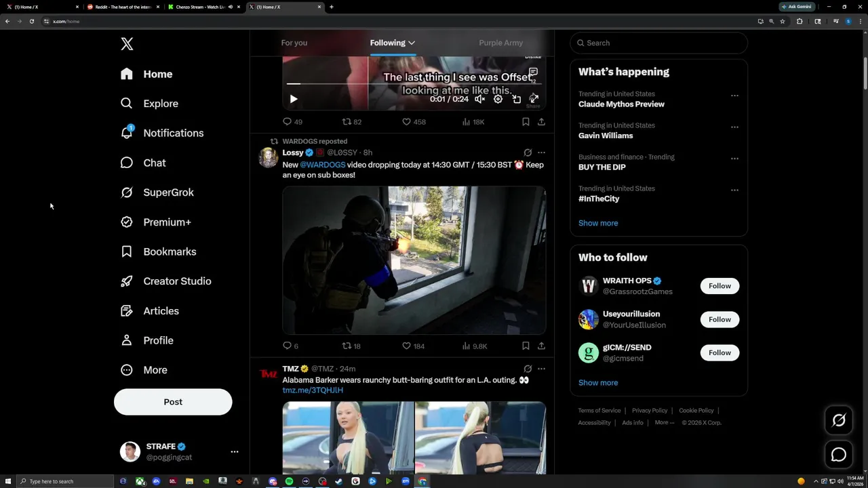Viewport: 868px width, 488px height.
Task: Open Explore in the sidebar
Action: click(149, 104)
